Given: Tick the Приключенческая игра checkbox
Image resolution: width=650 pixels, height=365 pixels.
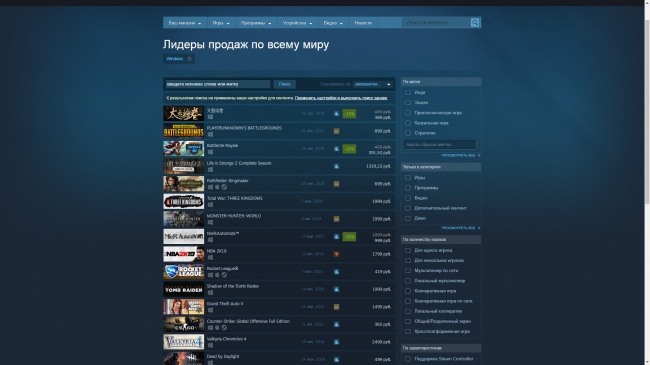Looking at the screenshot, I should (x=408, y=113).
